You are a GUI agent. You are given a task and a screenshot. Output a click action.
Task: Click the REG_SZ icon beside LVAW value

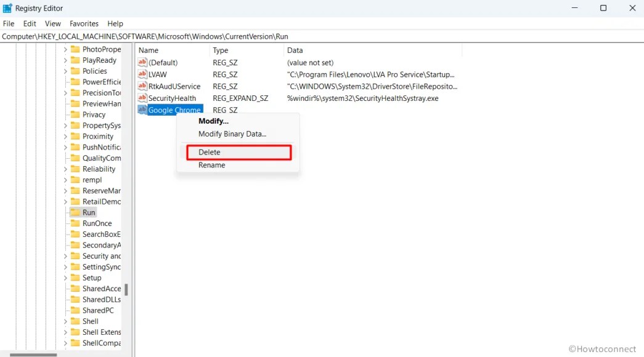(x=142, y=74)
